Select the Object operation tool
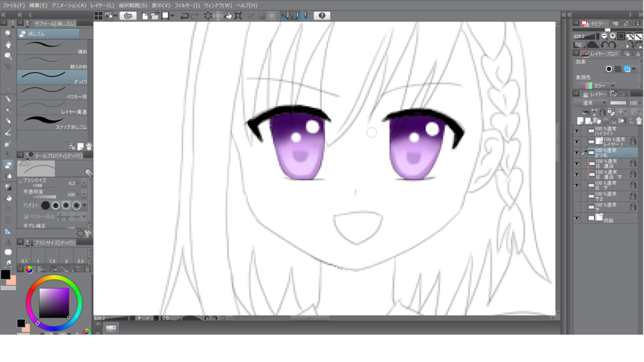644x362 pixels. click(x=8, y=56)
